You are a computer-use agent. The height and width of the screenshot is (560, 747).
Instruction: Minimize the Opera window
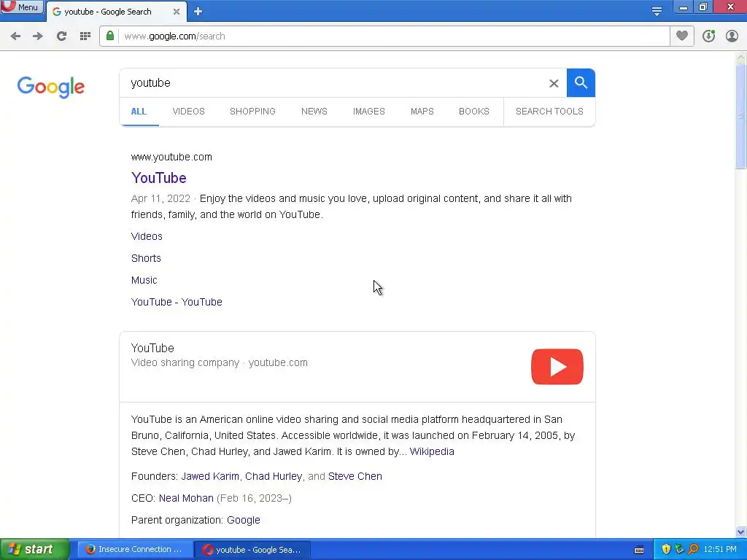click(x=683, y=7)
